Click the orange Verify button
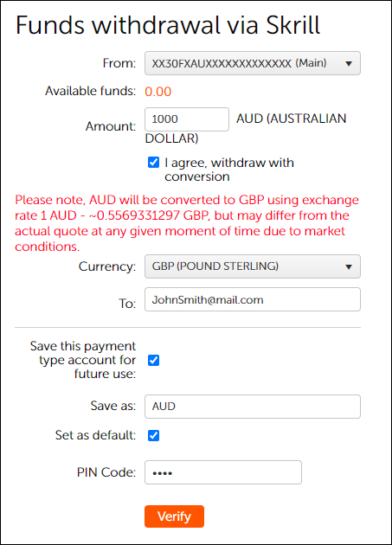 pyautogui.click(x=174, y=516)
